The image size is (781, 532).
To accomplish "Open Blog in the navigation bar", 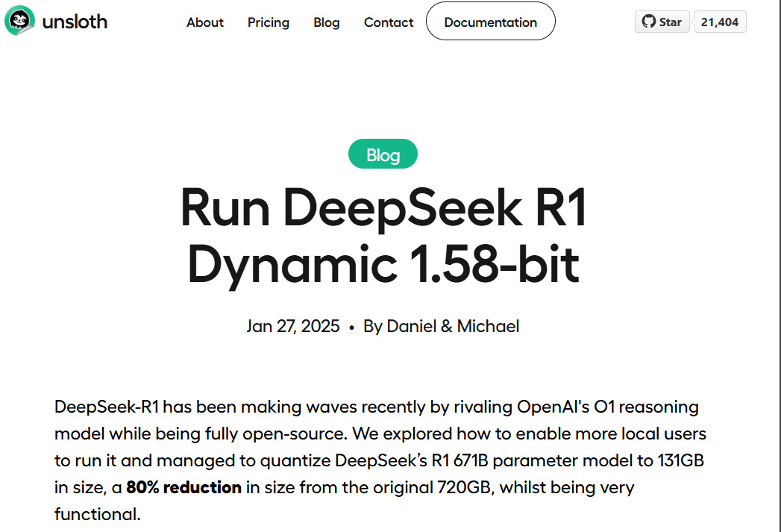I will 327,22.
